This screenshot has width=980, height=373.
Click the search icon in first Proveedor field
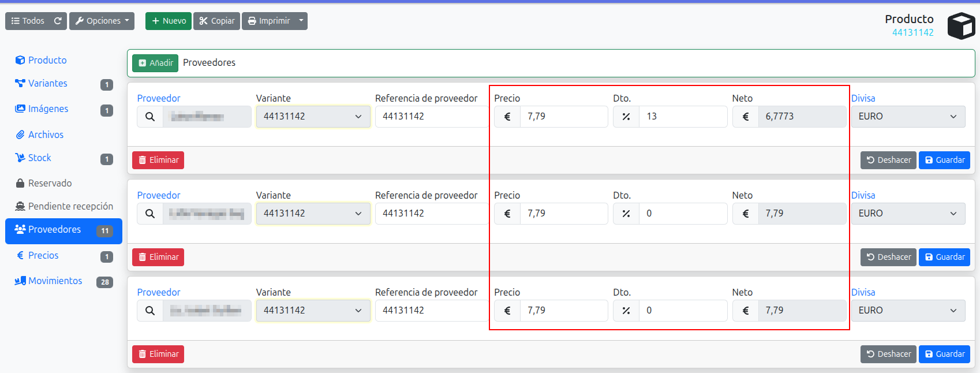point(150,117)
